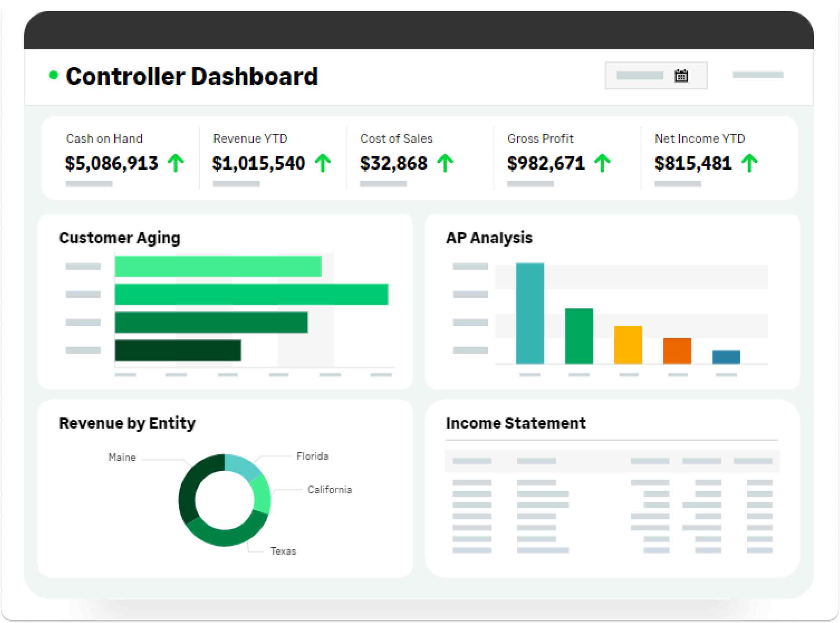Select the Gross Profit value $982,671

click(546, 164)
